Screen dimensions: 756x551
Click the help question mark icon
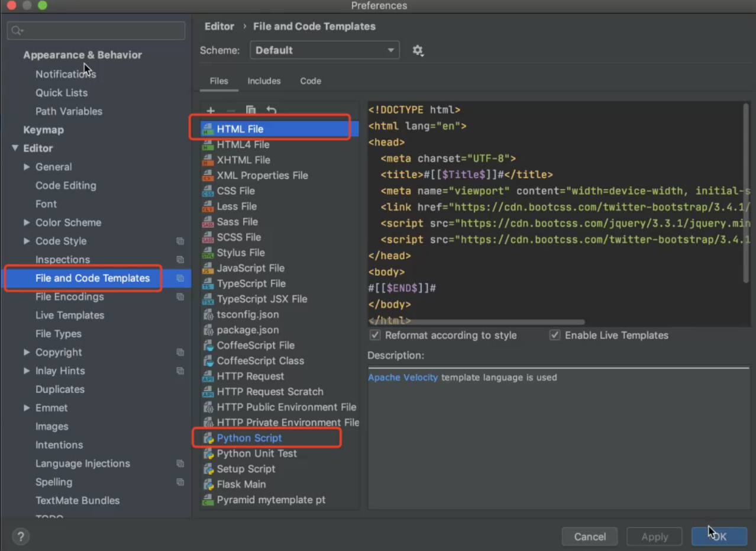[x=21, y=536]
